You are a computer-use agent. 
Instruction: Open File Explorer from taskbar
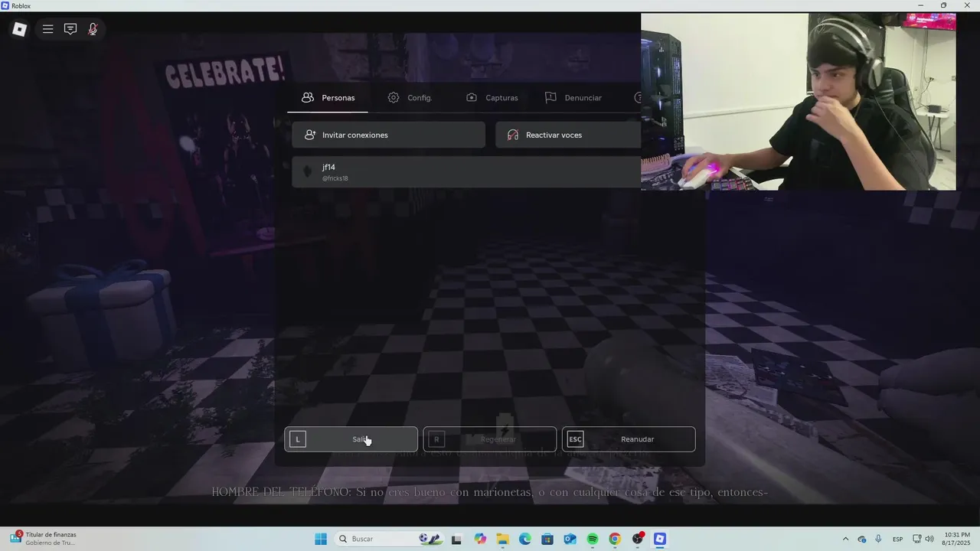tap(502, 539)
